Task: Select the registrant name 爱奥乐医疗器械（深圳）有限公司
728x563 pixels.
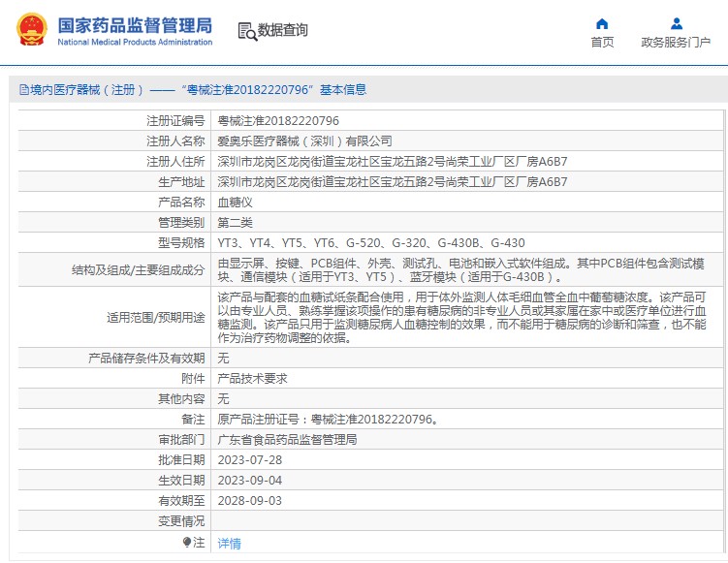Action: (304, 141)
